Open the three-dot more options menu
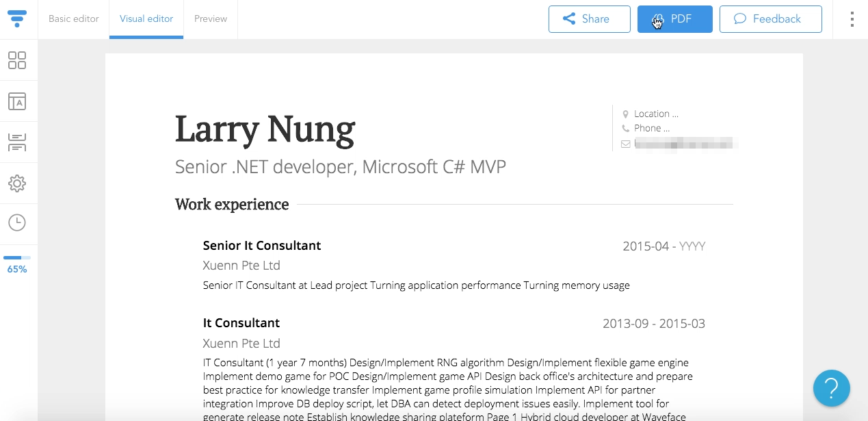The width and height of the screenshot is (868, 421). click(852, 19)
